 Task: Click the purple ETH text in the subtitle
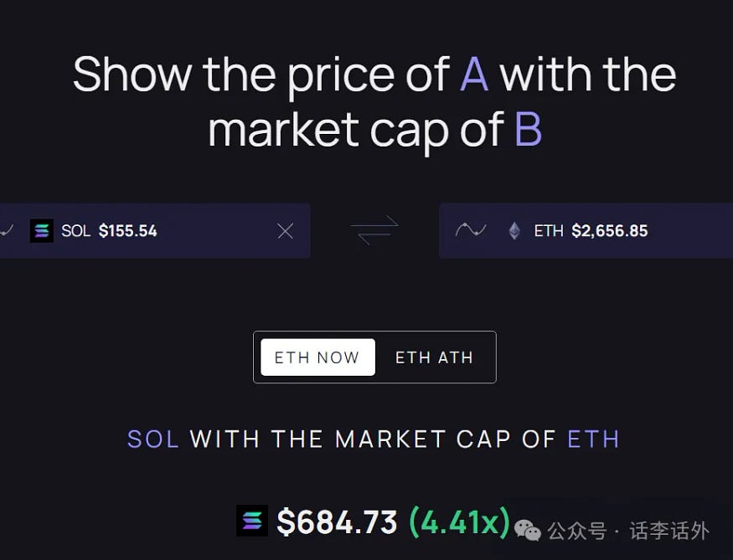[593, 439]
